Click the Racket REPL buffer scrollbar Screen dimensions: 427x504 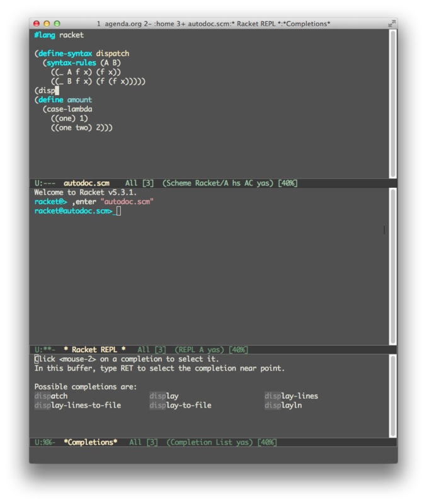coord(392,266)
